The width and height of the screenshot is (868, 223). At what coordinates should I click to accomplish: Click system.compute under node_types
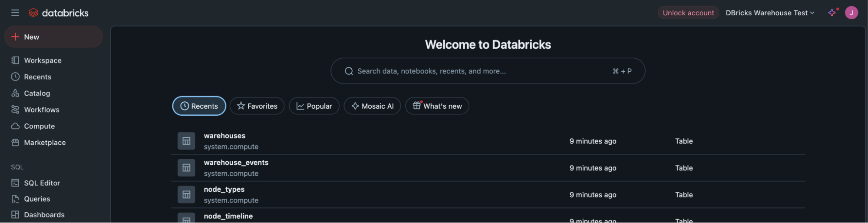(x=231, y=200)
